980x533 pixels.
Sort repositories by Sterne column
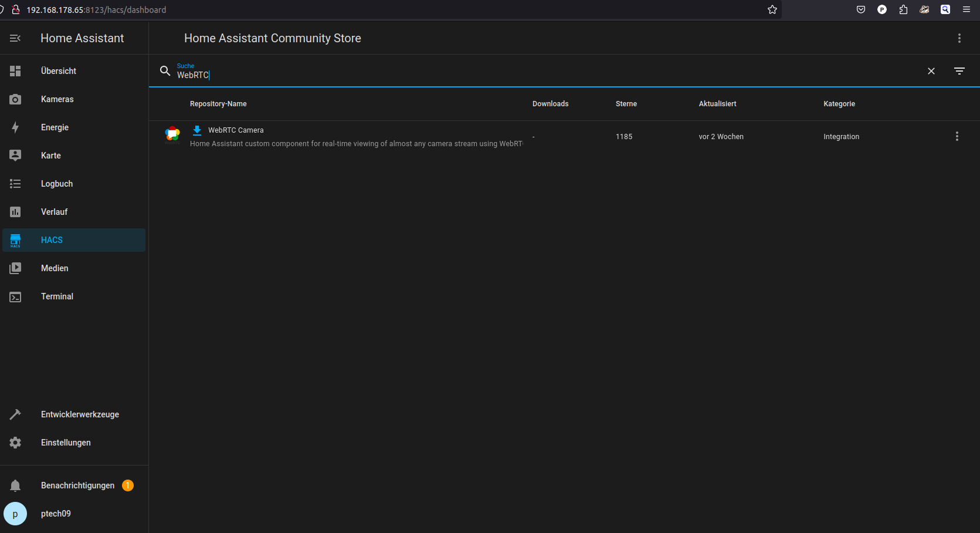point(626,104)
